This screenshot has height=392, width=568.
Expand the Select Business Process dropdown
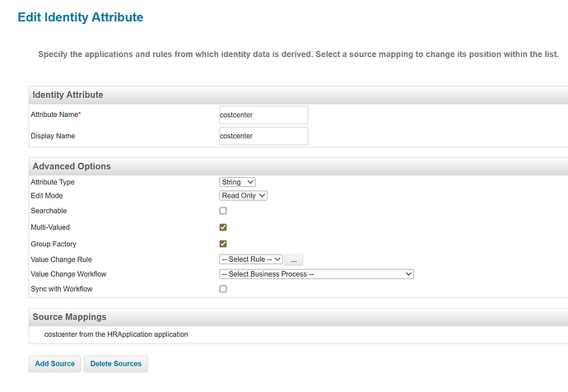click(316, 274)
